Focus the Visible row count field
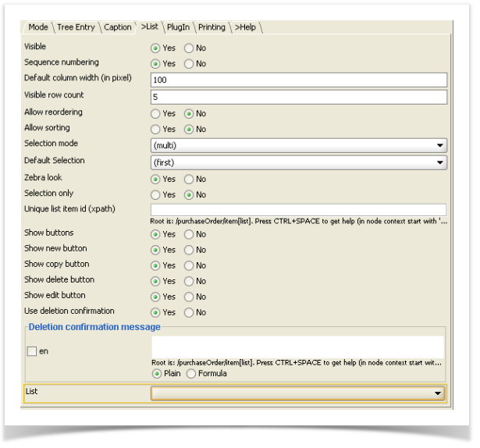This screenshot has width=480, height=448. pyautogui.click(x=298, y=98)
